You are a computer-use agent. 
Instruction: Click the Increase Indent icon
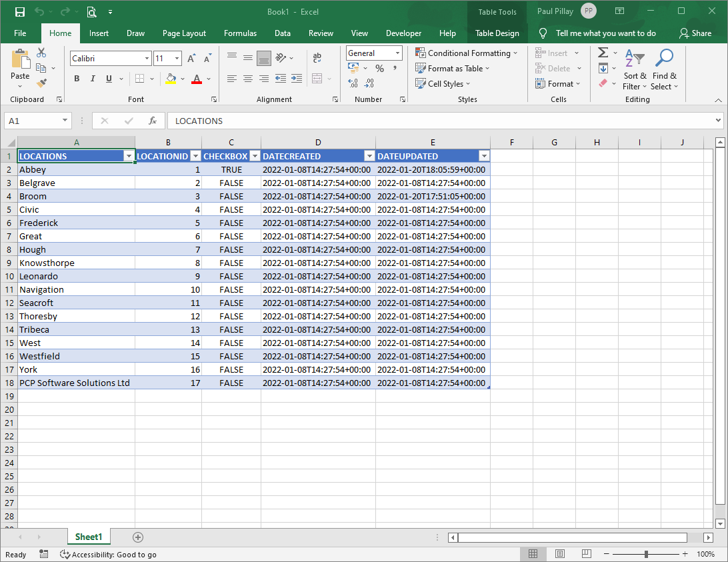(296, 79)
